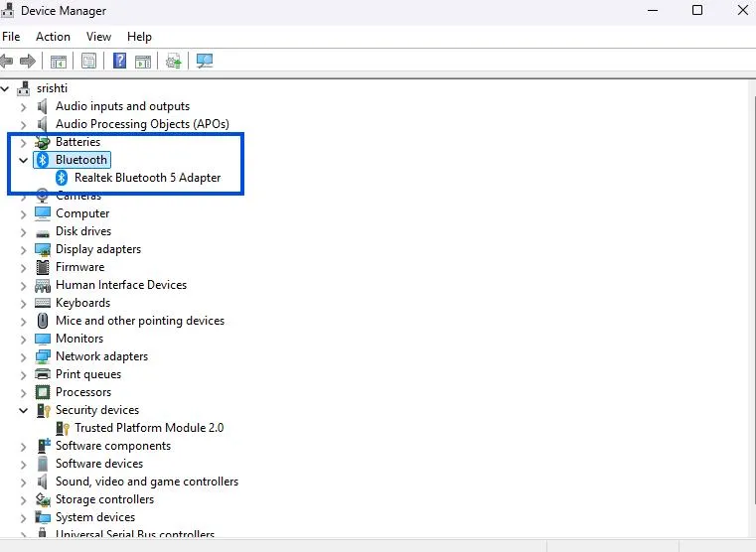
Task: Click the Back arrow toolbar icon
Action: 8,62
